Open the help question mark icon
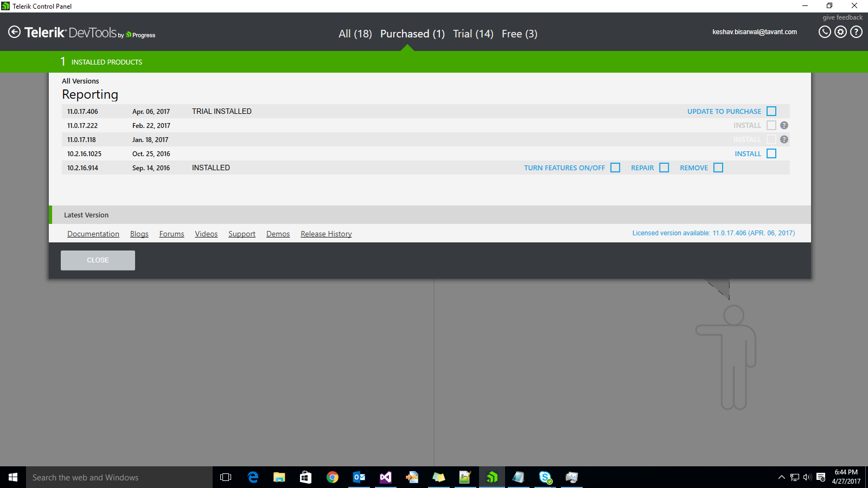This screenshot has width=868, height=488. 856,31
